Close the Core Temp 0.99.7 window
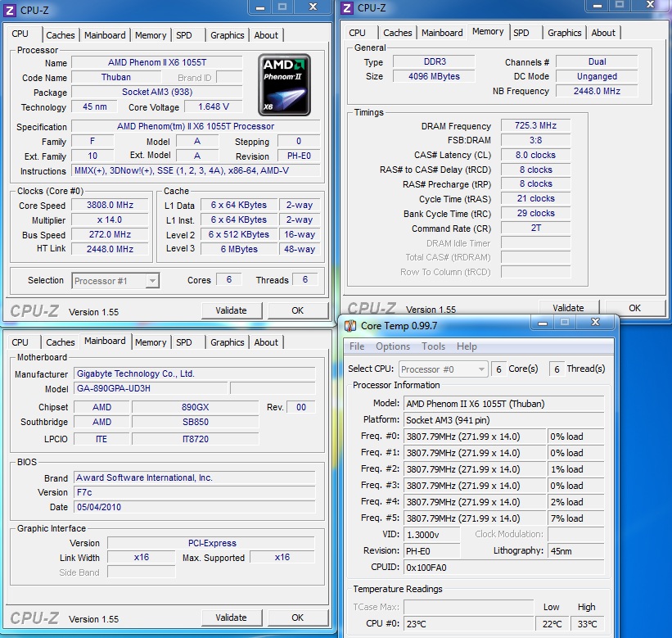Screen dimensions: 672x638 coord(596,324)
